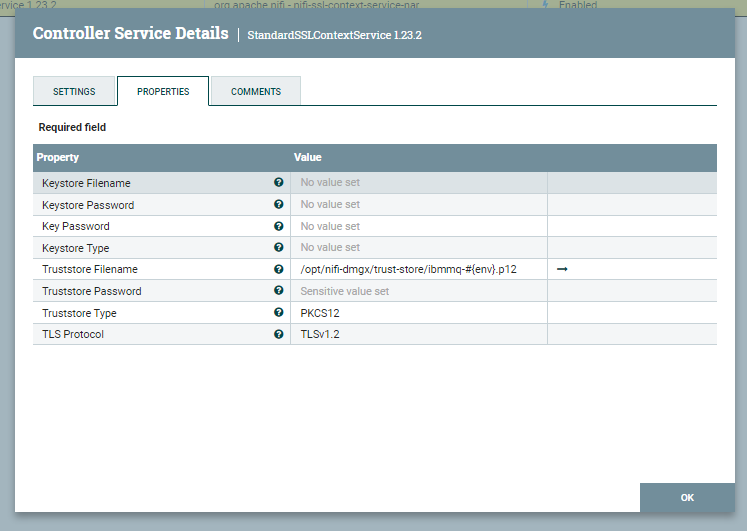Click the TLSv1.2 value cell
This screenshot has width=747, height=531.
(419, 334)
